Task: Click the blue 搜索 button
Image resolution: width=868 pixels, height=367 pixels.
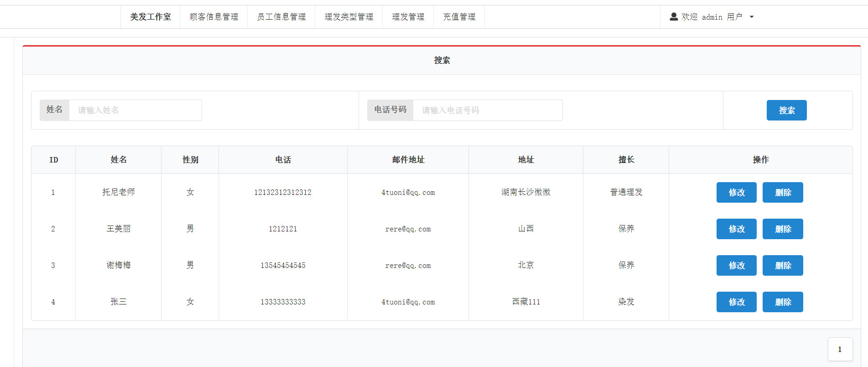Action: (x=787, y=110)
